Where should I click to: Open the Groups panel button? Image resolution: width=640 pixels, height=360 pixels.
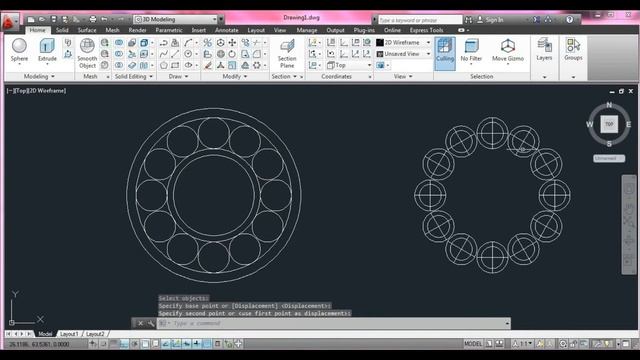point(573,49)
